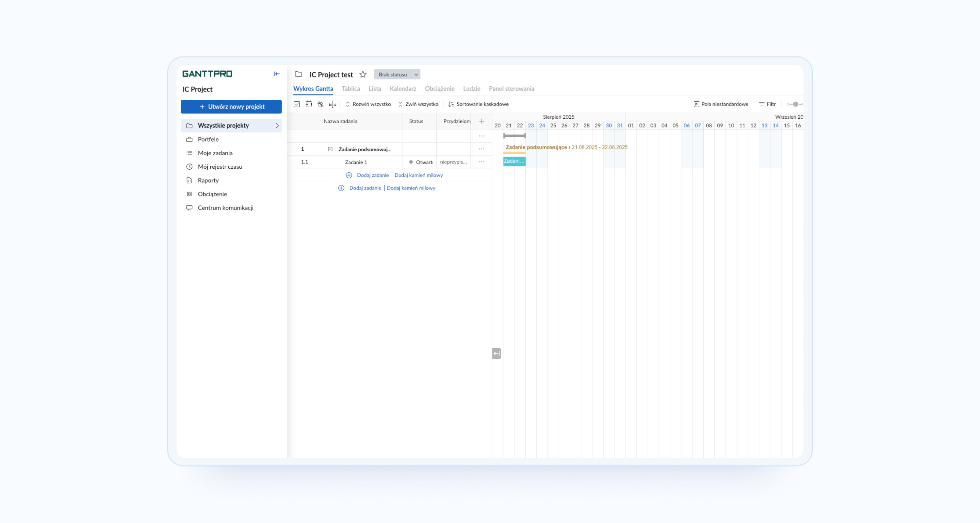Click the critical path hierarchy icon
The height and width of the screenshot is (523, 980).
point(320,104)
